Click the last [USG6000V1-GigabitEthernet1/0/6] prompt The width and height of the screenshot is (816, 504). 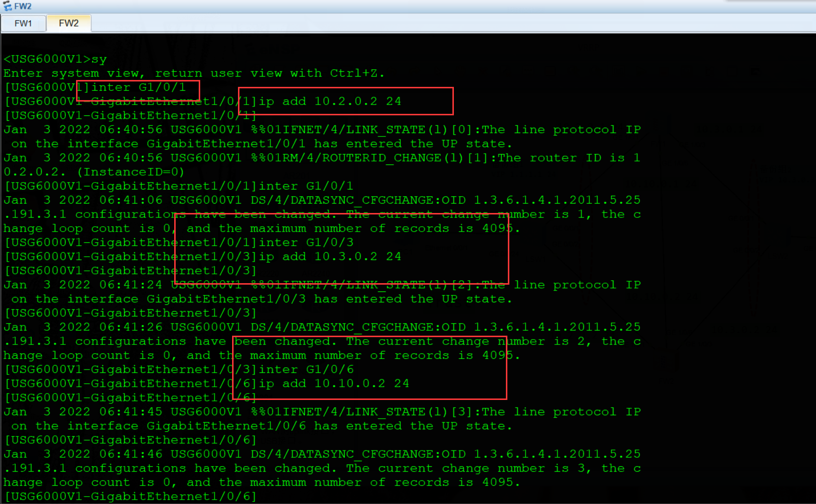pos(131,497)
